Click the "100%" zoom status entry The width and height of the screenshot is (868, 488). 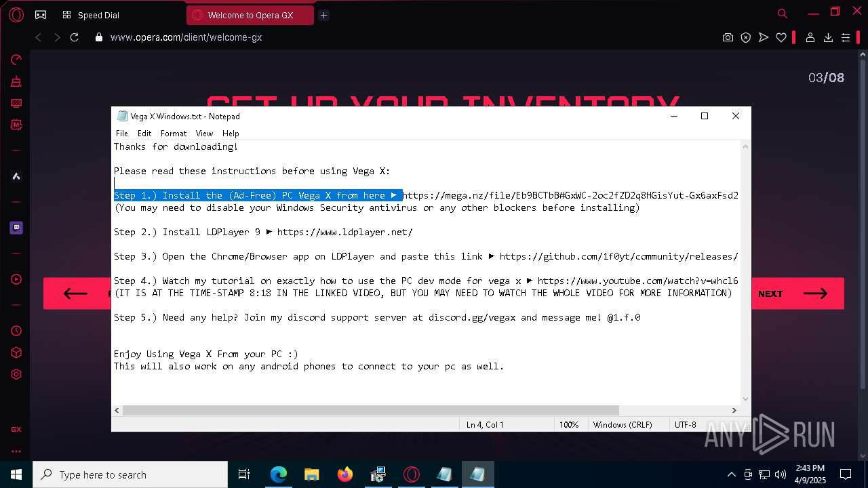point(569,425)
